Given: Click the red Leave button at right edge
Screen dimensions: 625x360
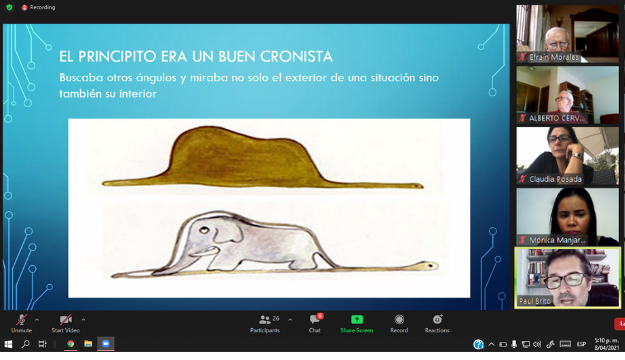Looking at the screenshot, I should tap(620, 324).
